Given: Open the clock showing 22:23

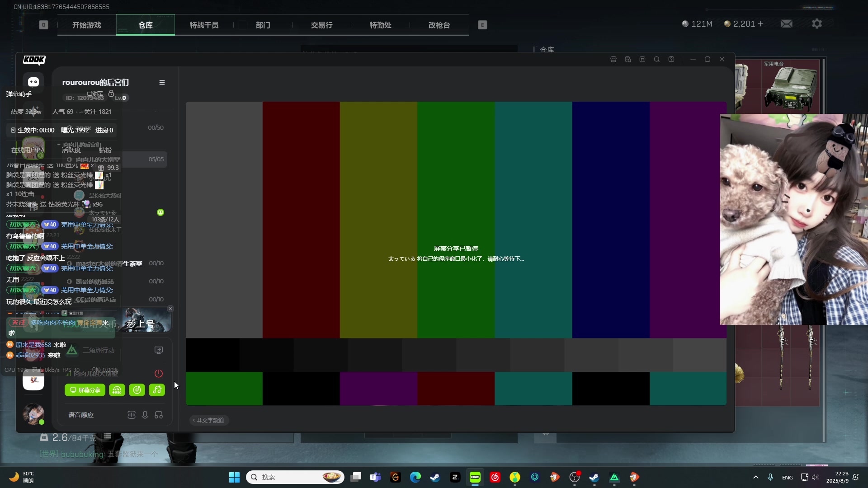Looking at the screenshot, I should click(837, 477).
